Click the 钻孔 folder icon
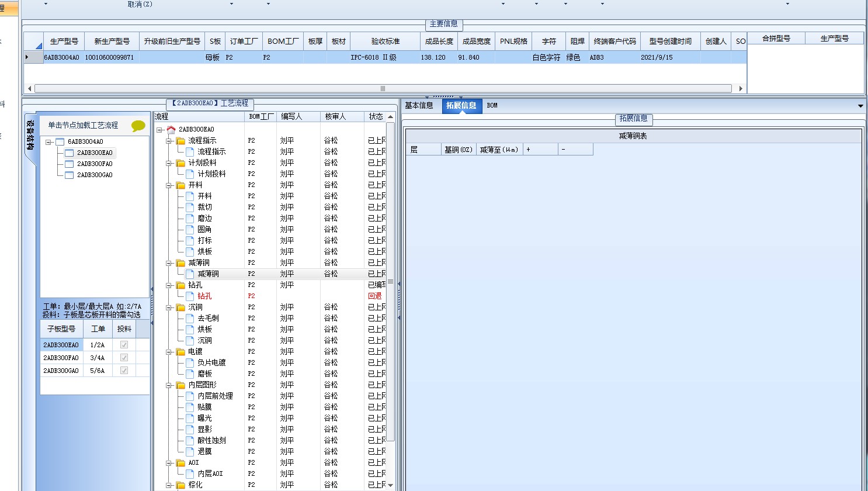Image resolution: width=868 pixels, height=491 pixels. click(180, 285)
